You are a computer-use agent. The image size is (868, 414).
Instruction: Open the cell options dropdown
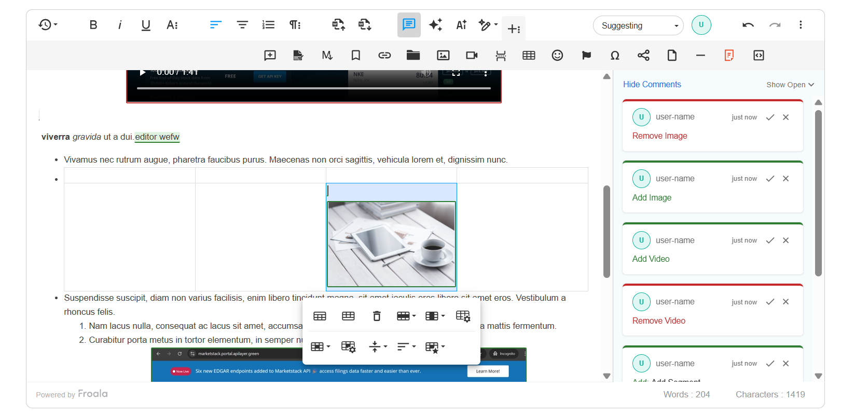320,347
